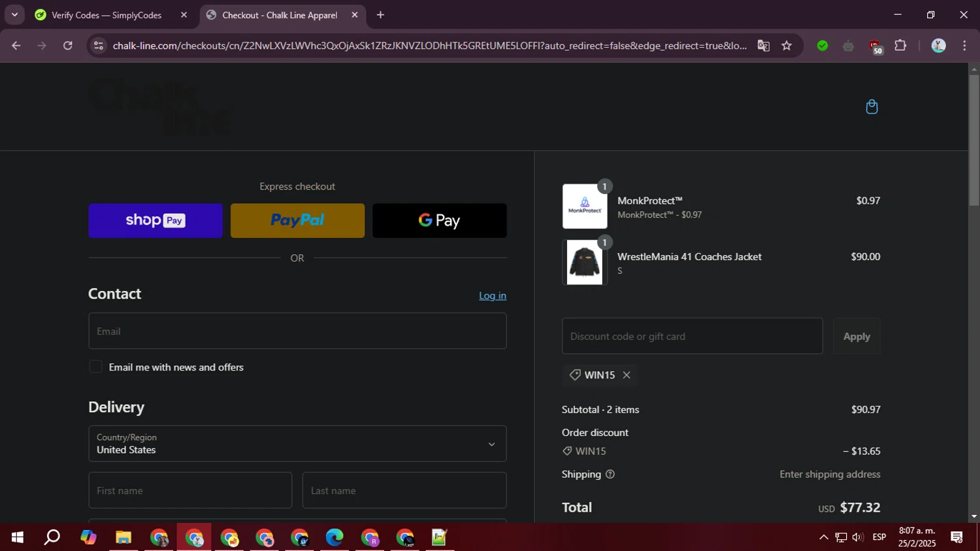Focus the First name field
Viewport: 980px width, 551px height.
coord(190,490)
